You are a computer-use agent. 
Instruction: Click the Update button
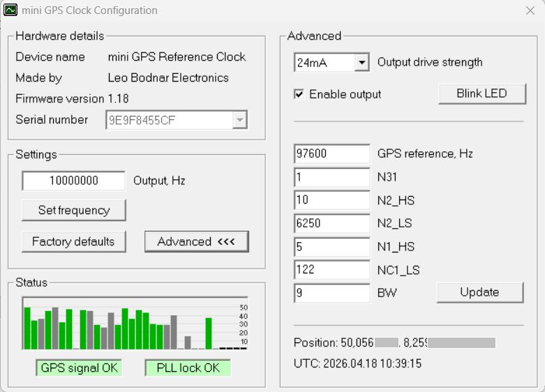479,292
